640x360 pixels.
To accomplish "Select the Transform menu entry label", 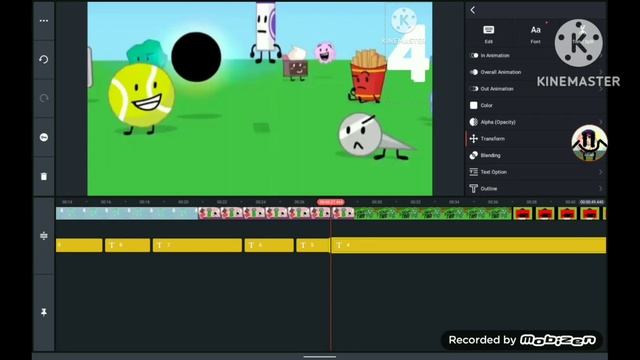I will (x=493, y=139).
